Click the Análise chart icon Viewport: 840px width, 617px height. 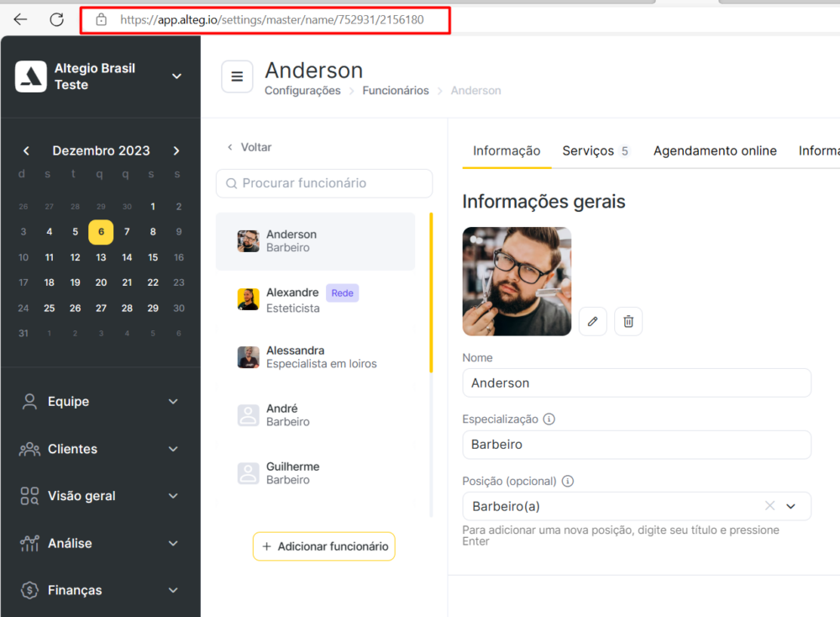click(29, 543)
